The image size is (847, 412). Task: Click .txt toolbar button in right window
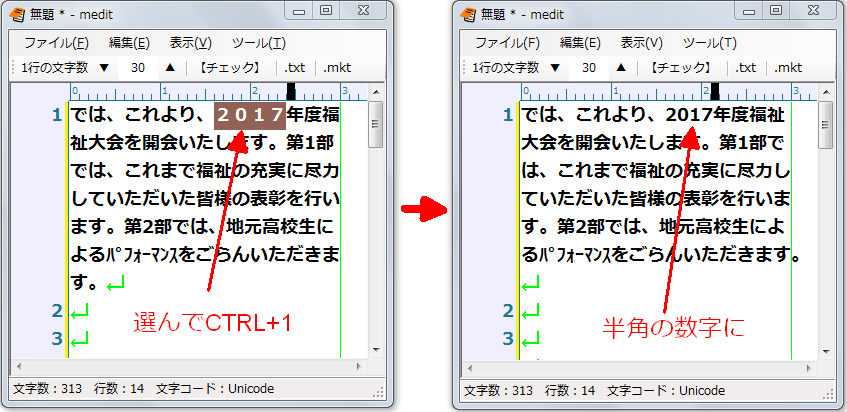click(x=745, y=68)
